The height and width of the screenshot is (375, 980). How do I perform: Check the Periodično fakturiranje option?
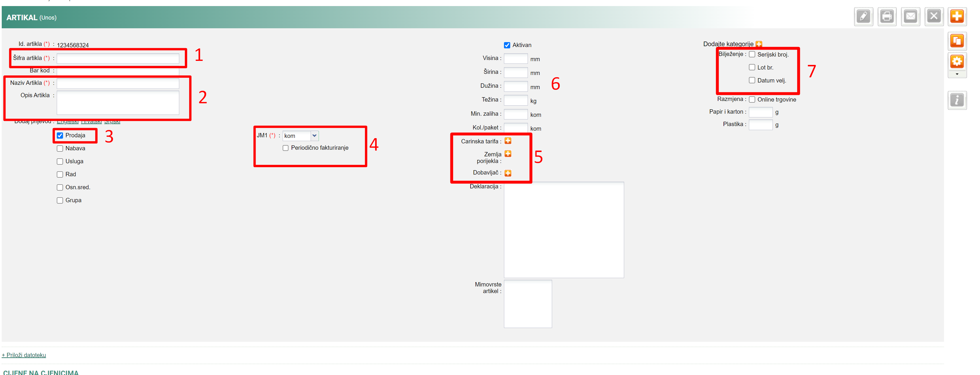tap(285, 148)
